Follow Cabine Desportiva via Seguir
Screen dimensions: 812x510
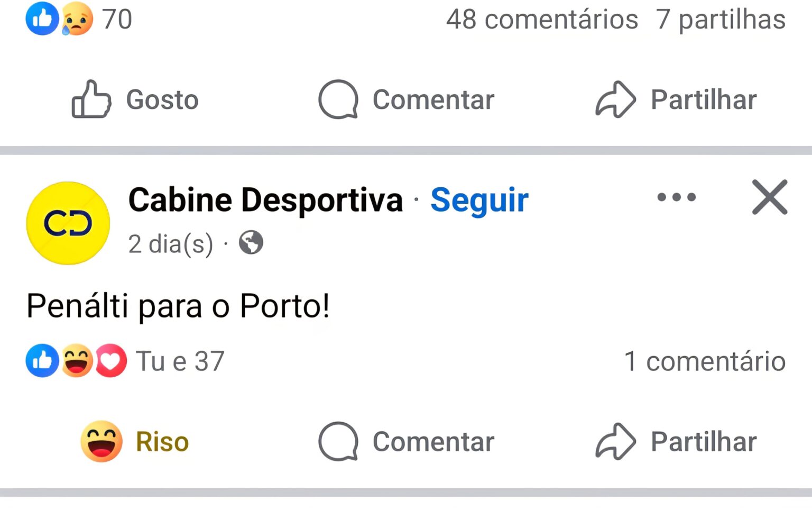click(x=479, y=200)
